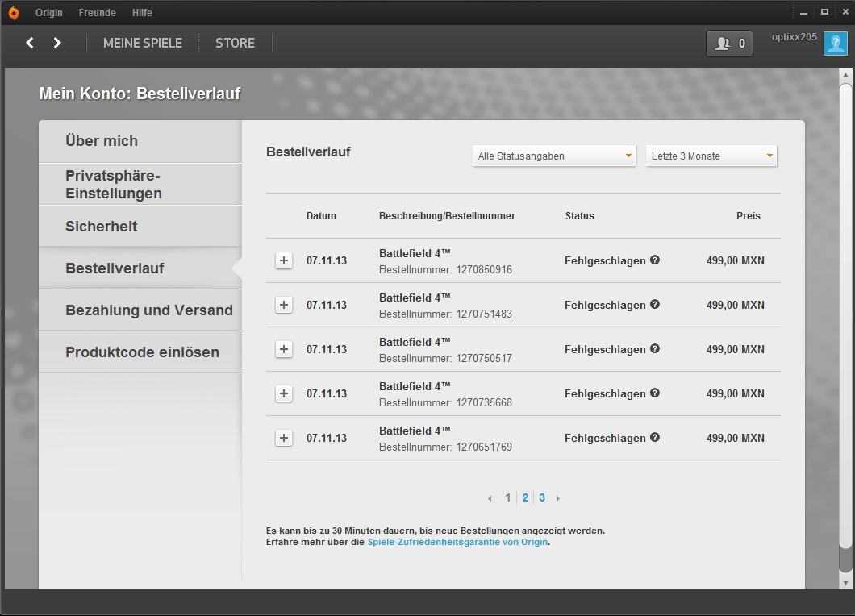Viewport: 855px width, 616px height.
Task: Go to page 2 of orders
Action: [525, 497]
